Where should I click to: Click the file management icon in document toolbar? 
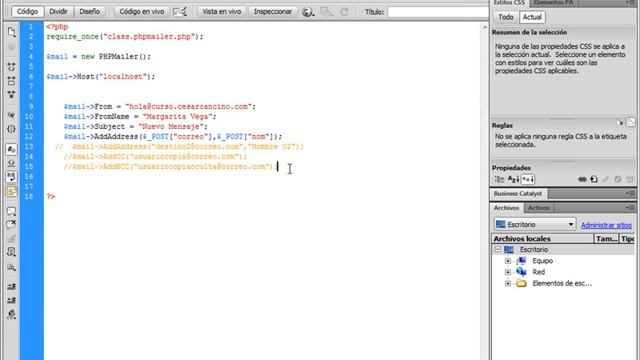click(327, 12)
